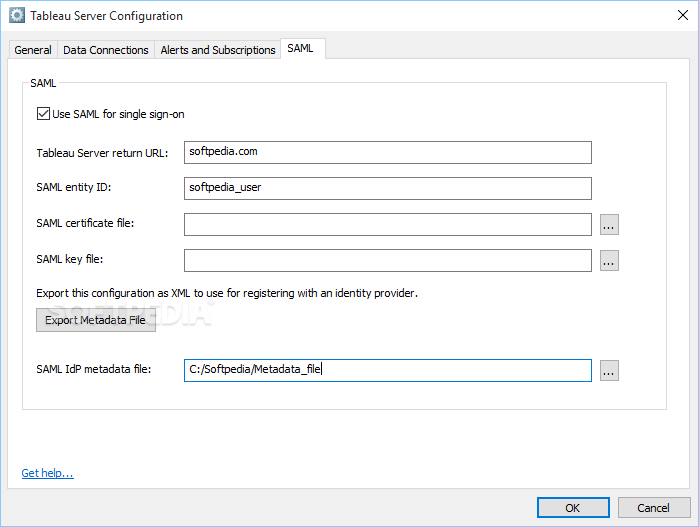Click the SAML key file field

388,260
